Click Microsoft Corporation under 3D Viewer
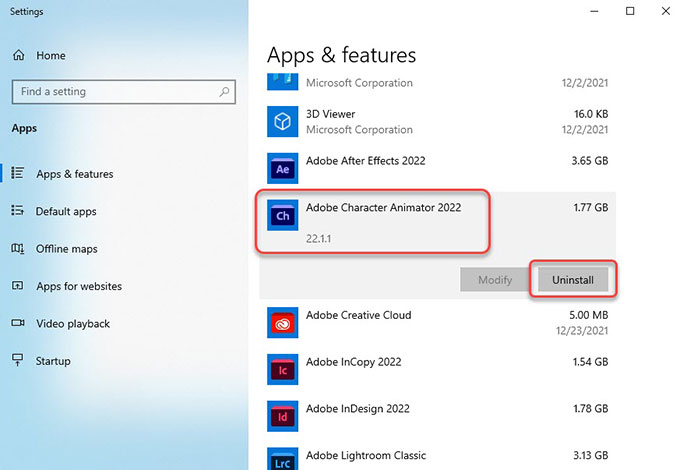Screen dimensions: 680x470 click(359, 130)
